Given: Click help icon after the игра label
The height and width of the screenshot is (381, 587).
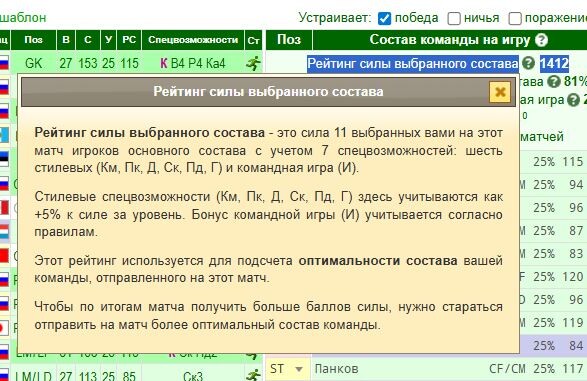Looking at the screenshot, I should pyautogui.click(x=573, y=100).
